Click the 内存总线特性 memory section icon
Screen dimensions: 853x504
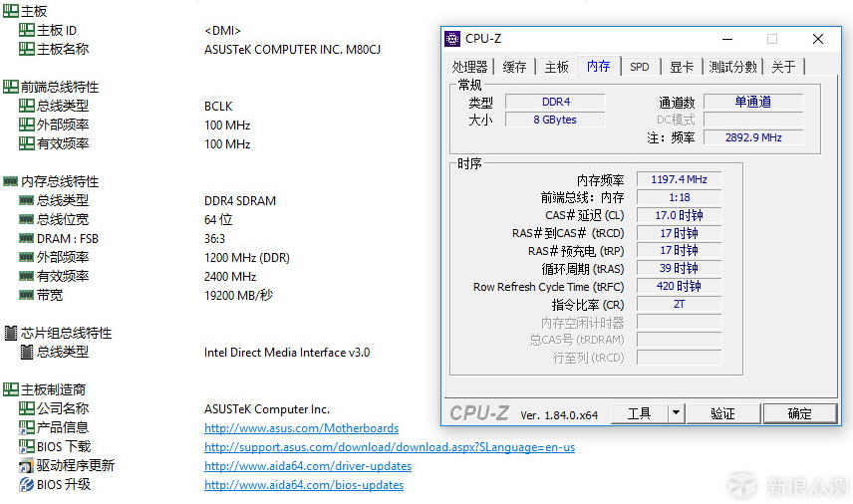[x=11, y=181]
